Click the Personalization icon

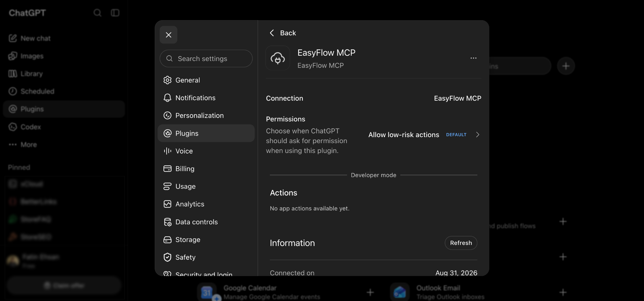[x=167, y=115]
